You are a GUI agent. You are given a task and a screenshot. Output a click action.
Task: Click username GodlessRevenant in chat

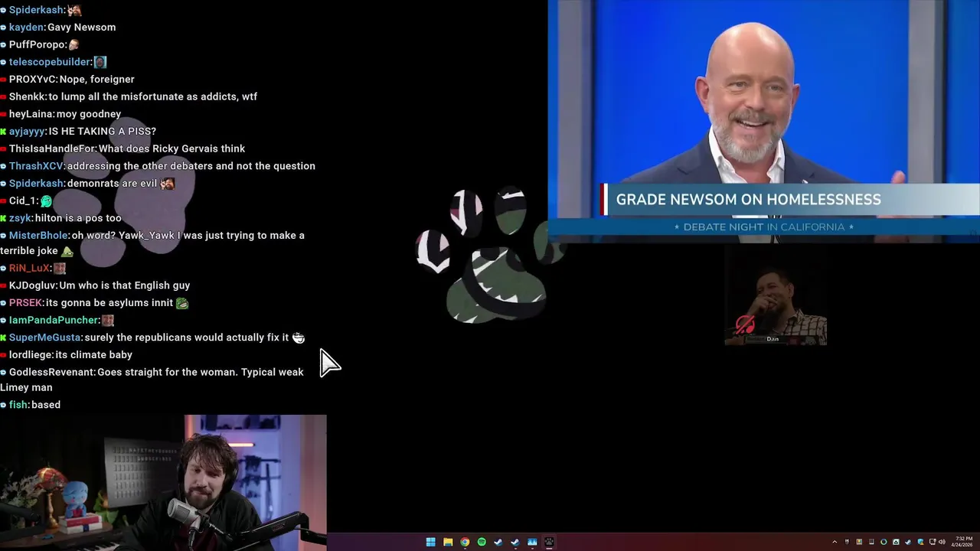click(51, 372)
